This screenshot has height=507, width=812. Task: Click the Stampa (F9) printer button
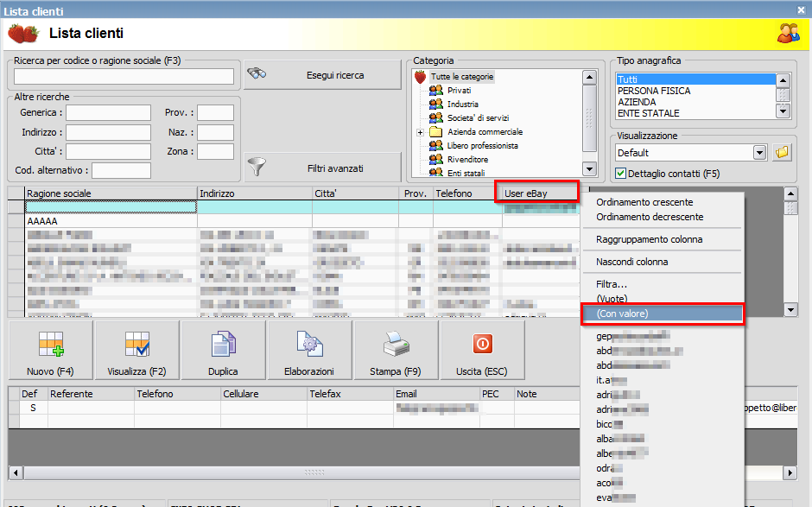pyautogui.click(x=396, y=351)
